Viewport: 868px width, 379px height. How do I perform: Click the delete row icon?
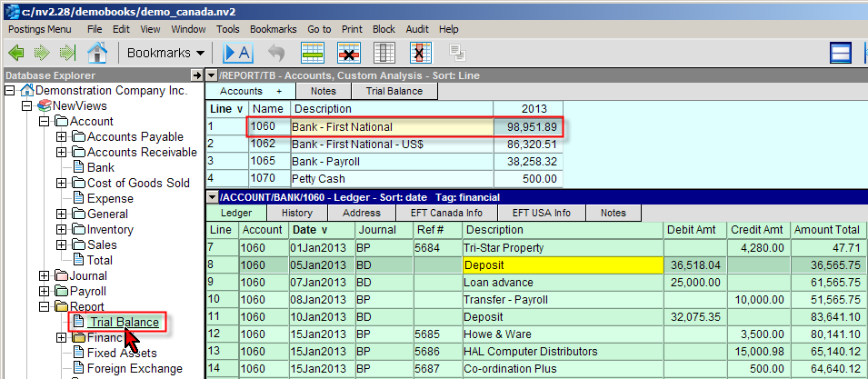(x=350, y=53)
